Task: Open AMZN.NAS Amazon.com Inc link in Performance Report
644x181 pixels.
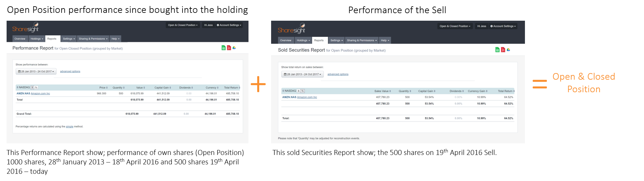Action: [x=33, y=93]
